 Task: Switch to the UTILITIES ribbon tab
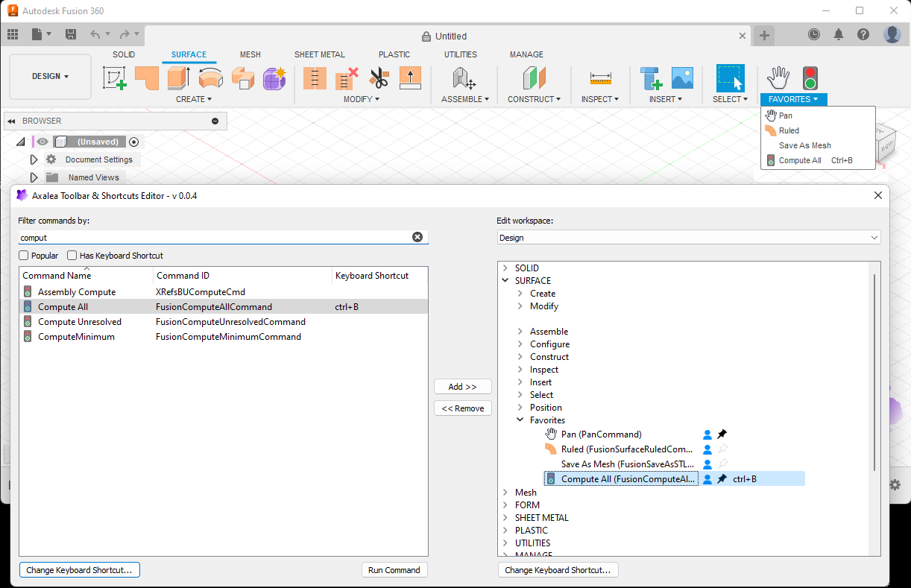(x=461, y=54)
